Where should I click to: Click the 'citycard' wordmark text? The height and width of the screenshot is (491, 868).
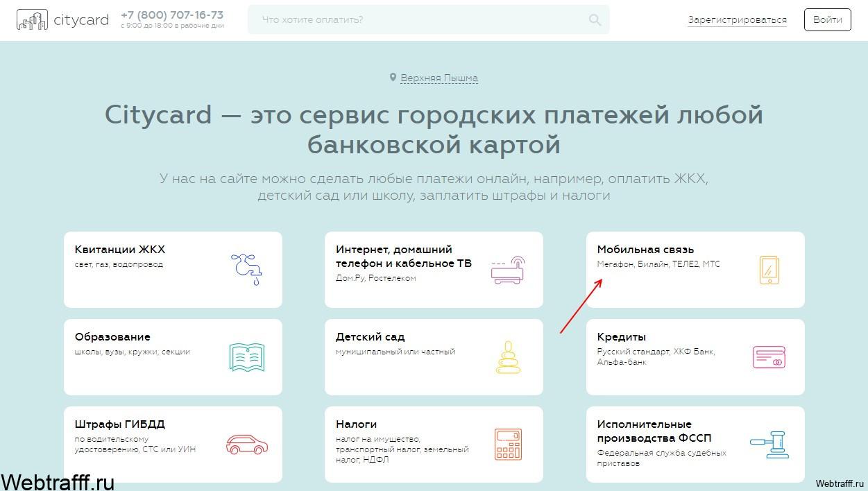pyautogui.click(x=81, y=20)
